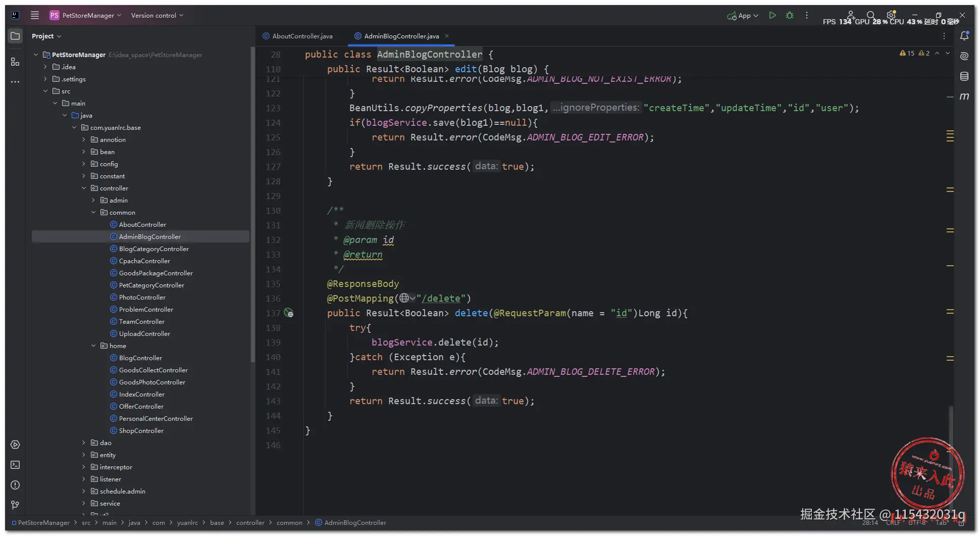Collapse the src folder
980x536 pixels.
(45, 91)
